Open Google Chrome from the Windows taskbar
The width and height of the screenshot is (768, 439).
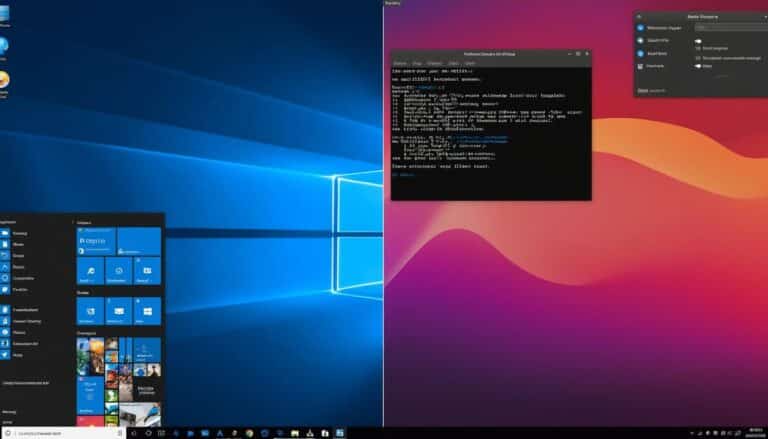[x=250, y=433]
